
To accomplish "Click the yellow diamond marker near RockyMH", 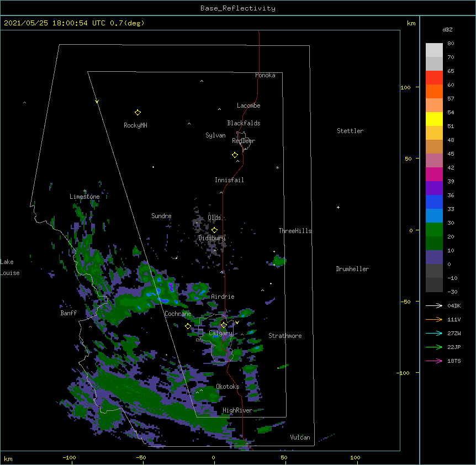I will (137, 113).
